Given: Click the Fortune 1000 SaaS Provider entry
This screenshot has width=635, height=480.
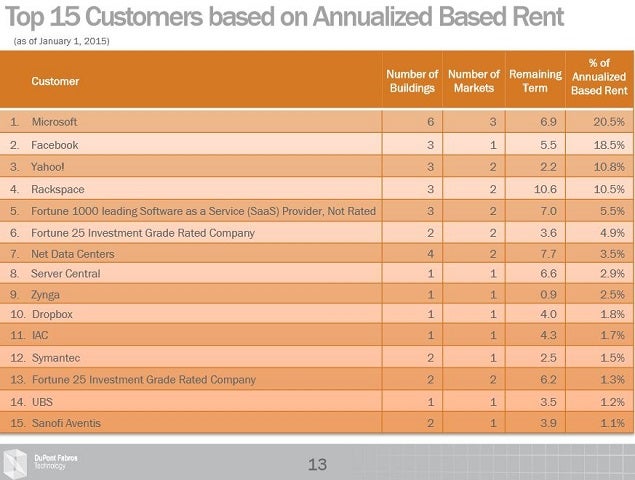Looking at the screenshot, I should [203, 211].
